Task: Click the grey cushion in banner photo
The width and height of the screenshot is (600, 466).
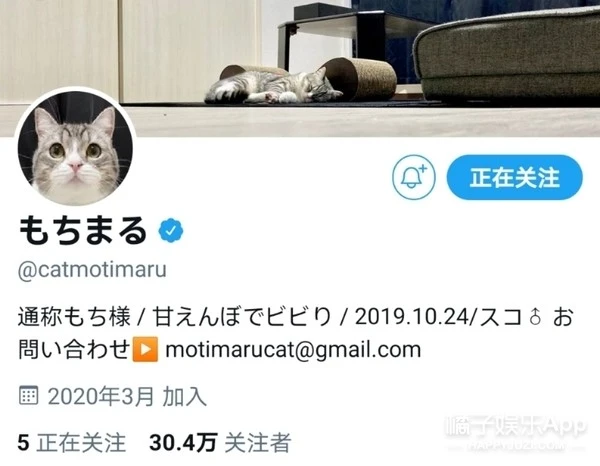Action: pos(508,55)
